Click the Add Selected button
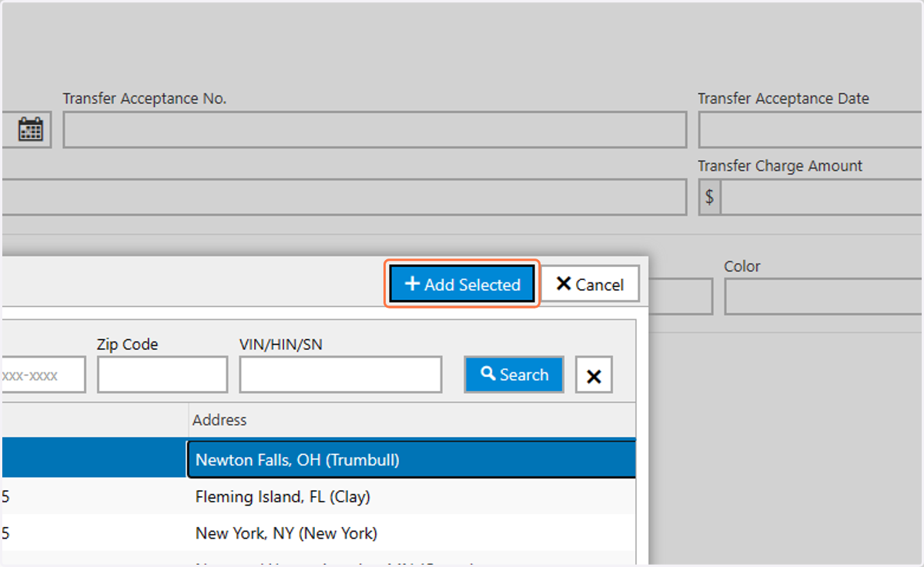Viewport: 924px width, 567px height. [462, 285]
